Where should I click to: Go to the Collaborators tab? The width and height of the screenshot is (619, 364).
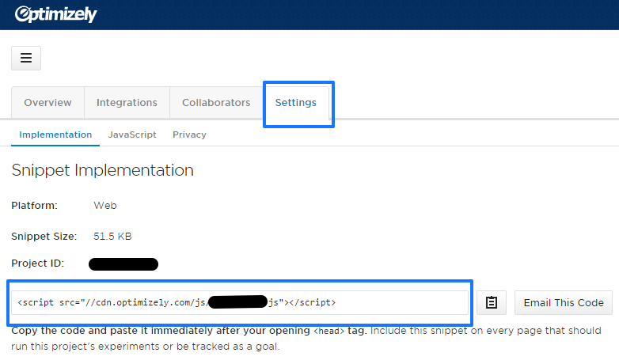coord(216,103)
